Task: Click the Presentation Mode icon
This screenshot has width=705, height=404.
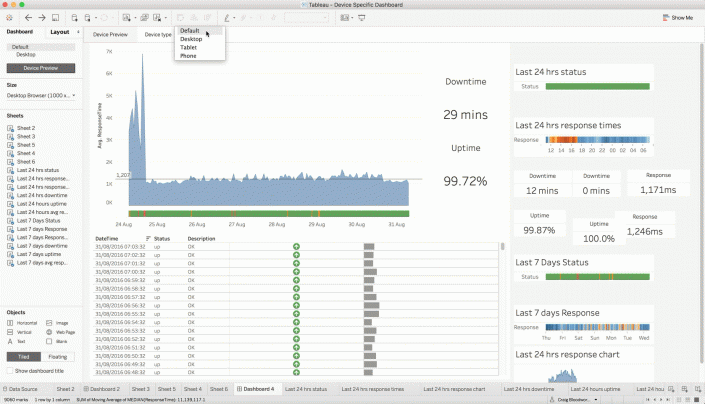Action: [x=361, y=18]
